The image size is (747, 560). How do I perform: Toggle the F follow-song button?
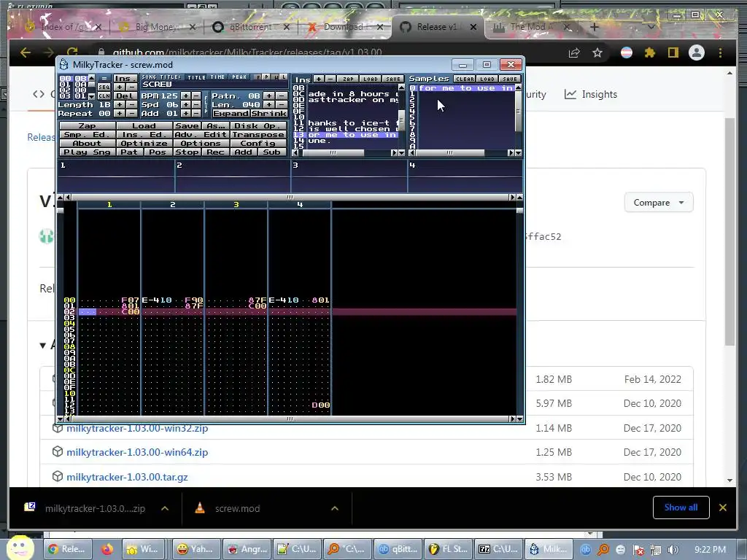point(258,77)
